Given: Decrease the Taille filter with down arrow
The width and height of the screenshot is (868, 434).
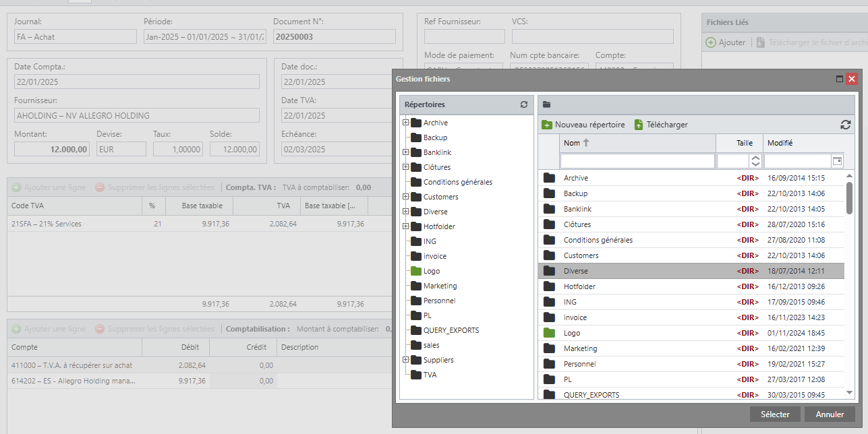Looking at the screenshot, I should [x=755, y=164].
